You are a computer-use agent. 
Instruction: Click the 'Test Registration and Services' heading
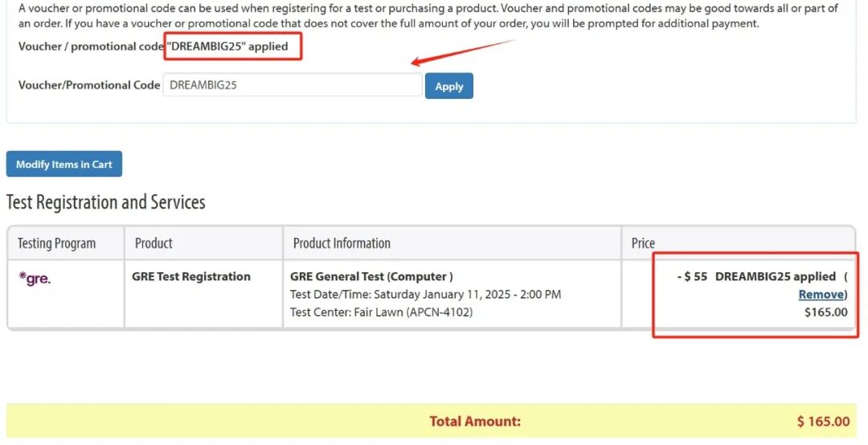pyautogui.click(x=106, y=202)
